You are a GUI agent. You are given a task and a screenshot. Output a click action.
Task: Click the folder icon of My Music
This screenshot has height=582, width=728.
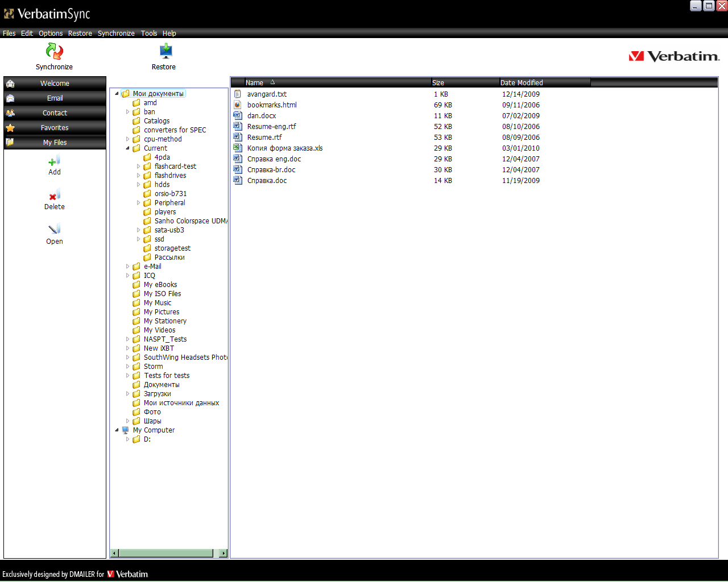point(136,303)
